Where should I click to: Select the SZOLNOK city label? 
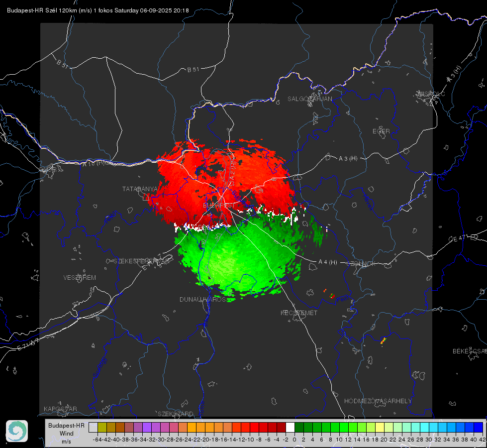[361, 264]
